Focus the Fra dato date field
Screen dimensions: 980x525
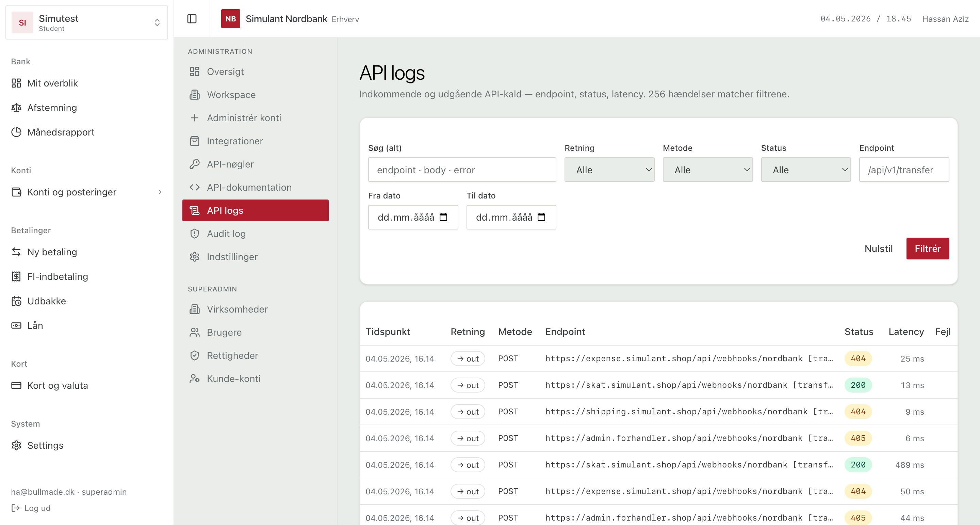413,217
